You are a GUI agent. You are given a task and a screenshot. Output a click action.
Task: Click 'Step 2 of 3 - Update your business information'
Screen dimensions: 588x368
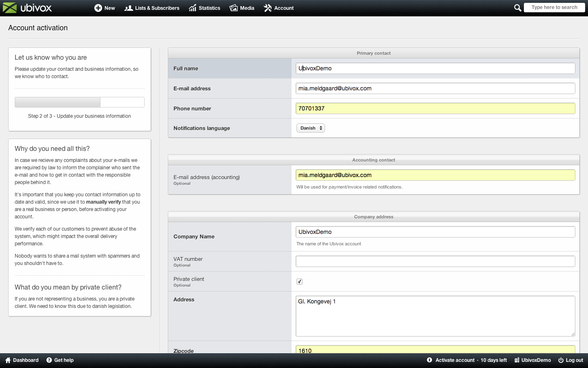tap(80, 116)
